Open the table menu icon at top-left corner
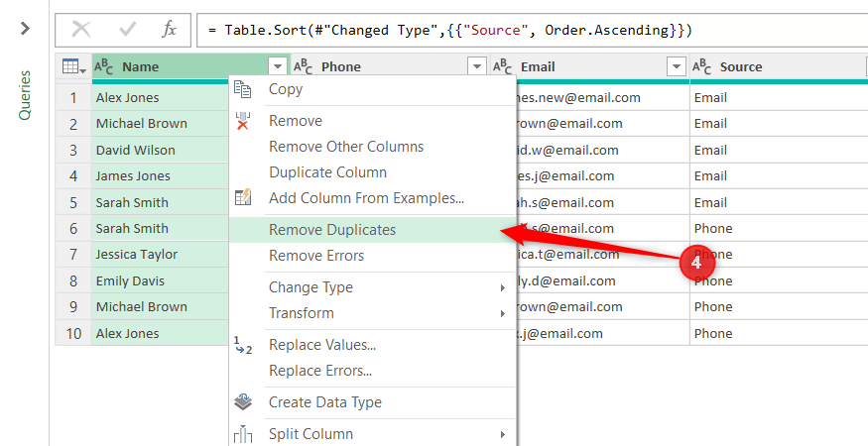This screenshot has width=868, height=446. click(73, 67)
